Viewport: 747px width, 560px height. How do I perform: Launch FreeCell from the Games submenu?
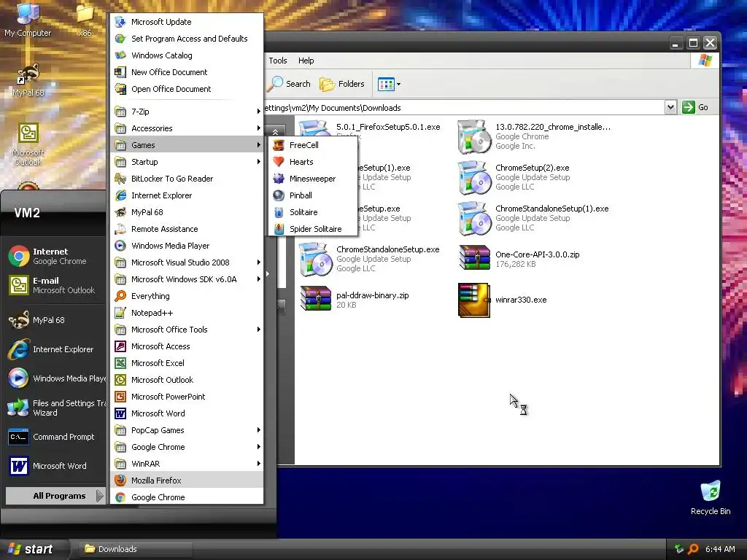tap(313, 145)
